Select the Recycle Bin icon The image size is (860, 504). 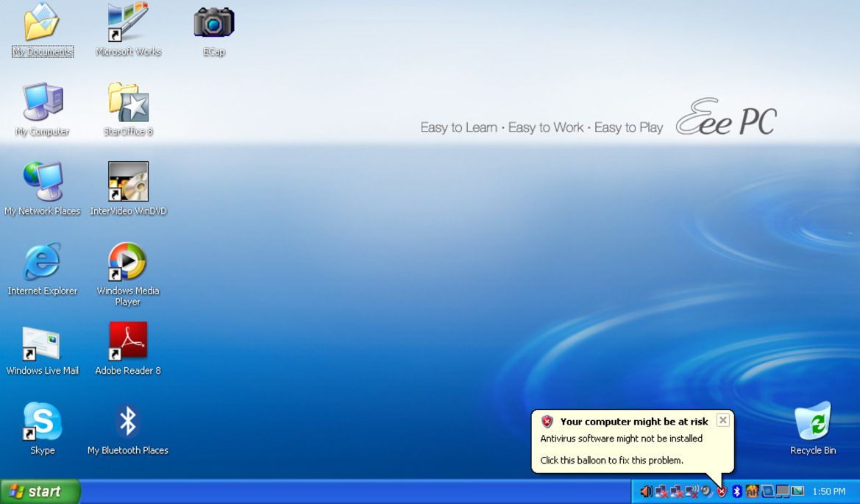(x=813, y=429)
